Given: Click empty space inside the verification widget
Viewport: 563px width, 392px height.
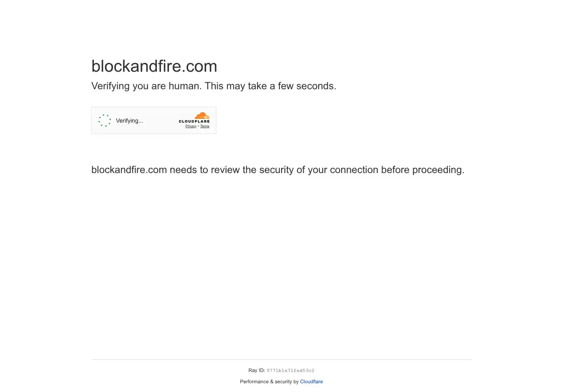Looking at the screenshot, I should pyautogui.click(x=161, y=121).
